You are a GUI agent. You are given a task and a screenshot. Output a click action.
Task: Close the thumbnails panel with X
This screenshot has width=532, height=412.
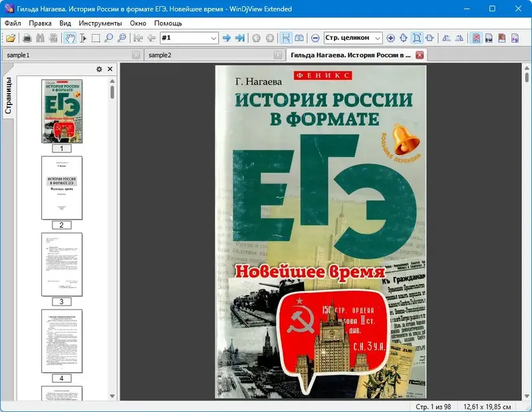click(x=110, y=69)
